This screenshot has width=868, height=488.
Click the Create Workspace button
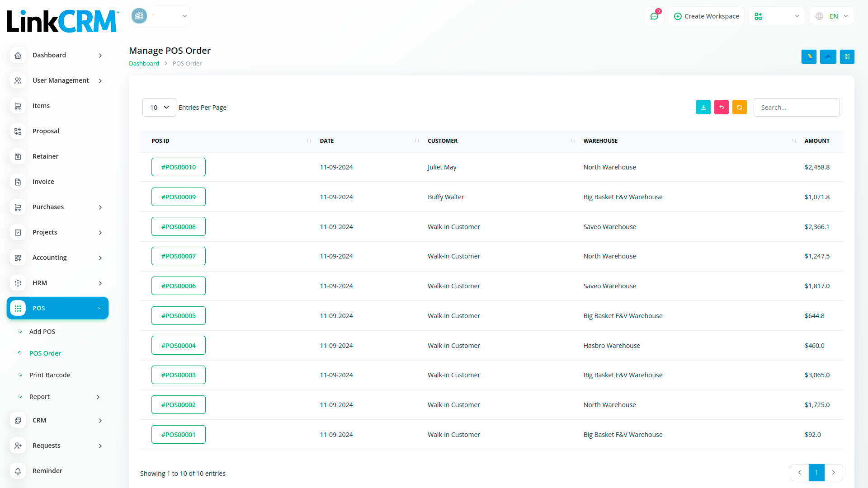click(706, 16)
